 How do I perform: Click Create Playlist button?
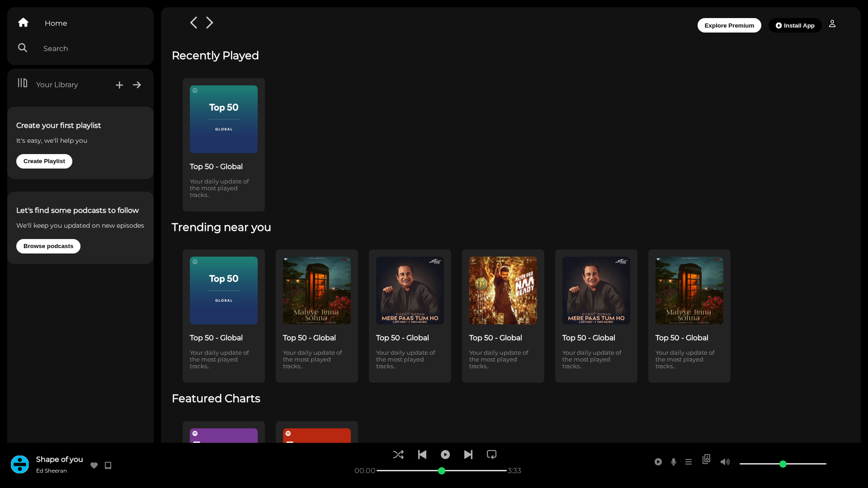coord(44,161)
